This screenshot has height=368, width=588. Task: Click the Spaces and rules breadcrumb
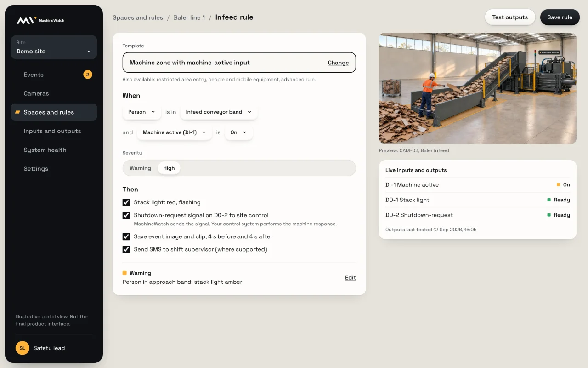click(x=138, y=17)
